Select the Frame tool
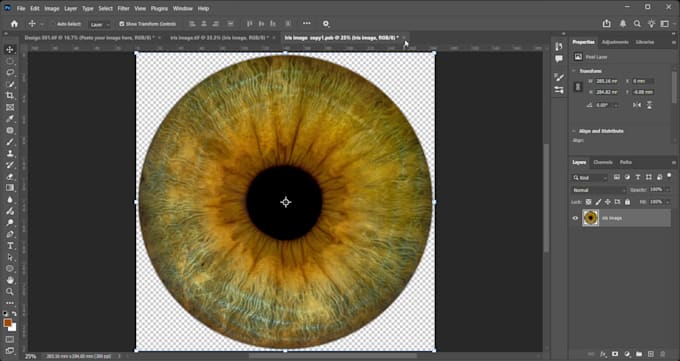The height and width of the screenshot is (361, 680). tap(10, 107)
